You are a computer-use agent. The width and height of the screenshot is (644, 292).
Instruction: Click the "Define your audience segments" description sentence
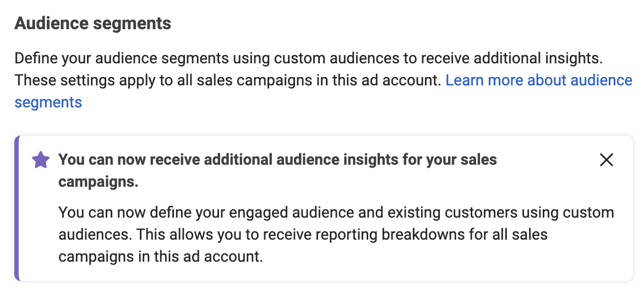(308, 58)
